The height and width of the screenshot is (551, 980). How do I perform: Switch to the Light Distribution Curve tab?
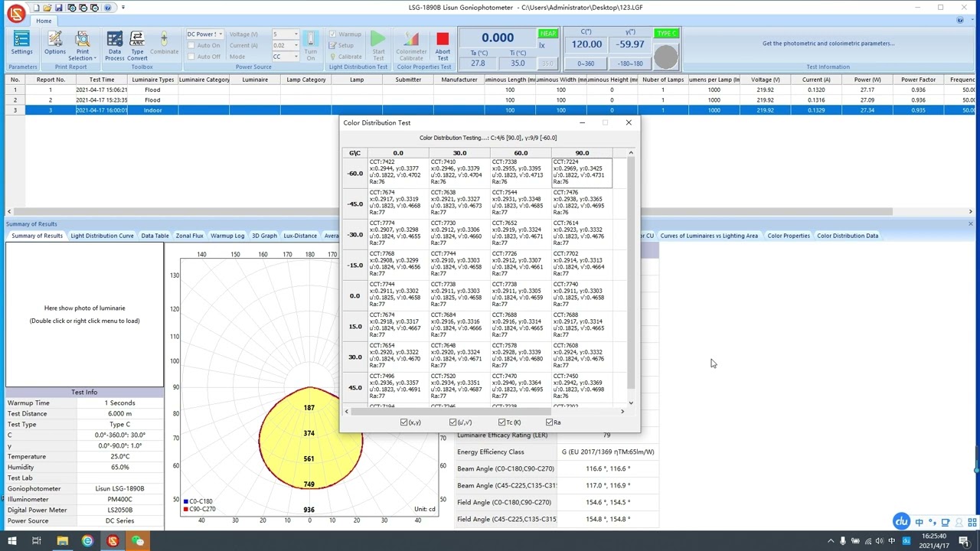[x=102, y=236]
